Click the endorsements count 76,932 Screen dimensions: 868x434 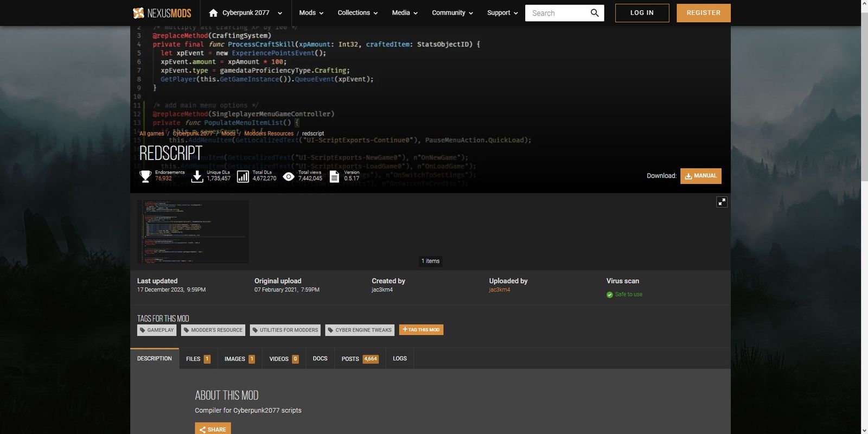[163, 178]
